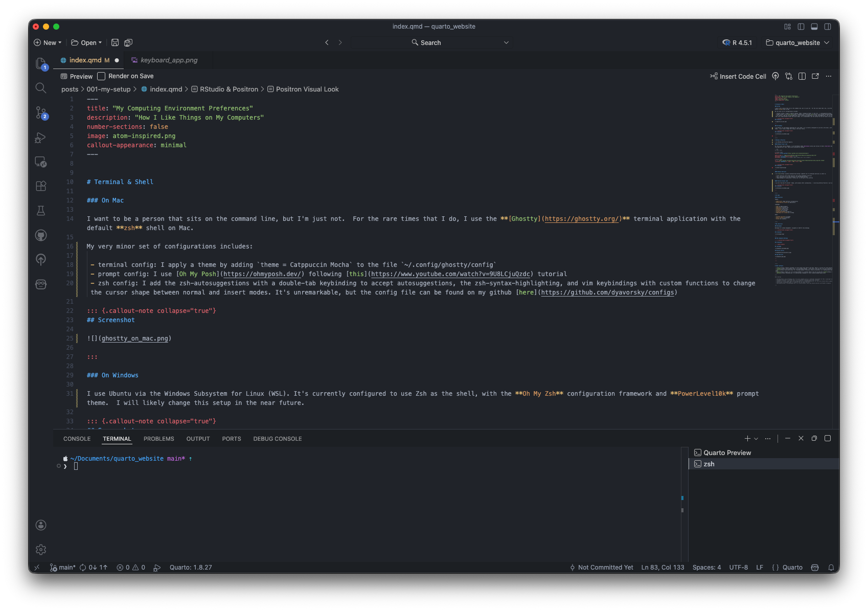Enable the Render on Save checkbox
868x611 pixels.
101,76
